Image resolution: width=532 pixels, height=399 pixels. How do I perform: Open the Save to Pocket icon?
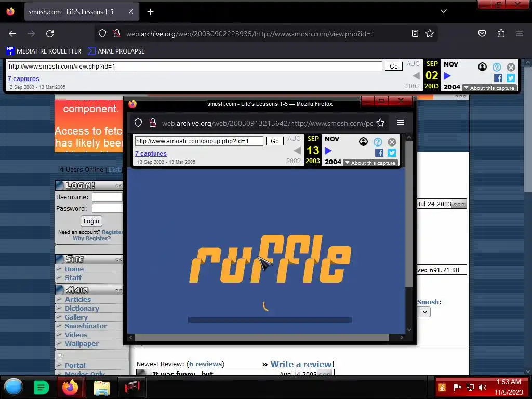pos(482,33)
